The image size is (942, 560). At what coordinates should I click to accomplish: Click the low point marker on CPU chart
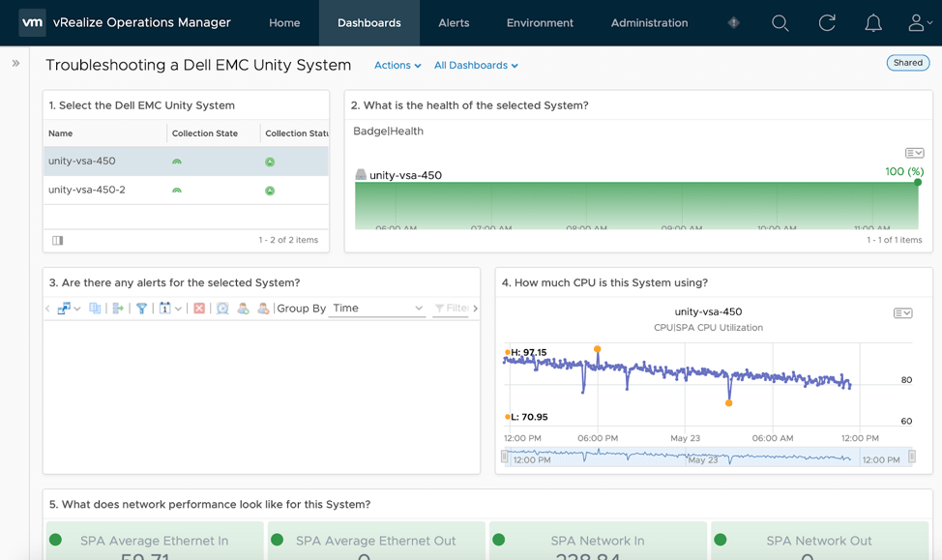pyautogui.click(x=728, y=403)
